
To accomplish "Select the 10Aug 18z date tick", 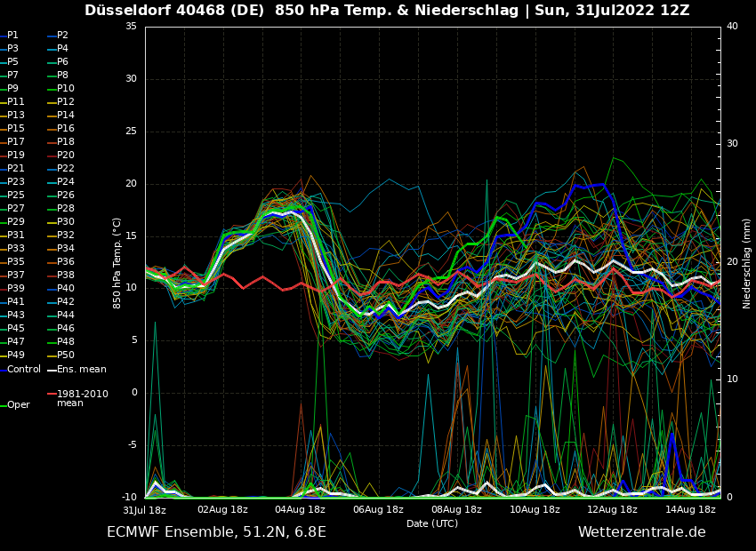I will 535,510.
